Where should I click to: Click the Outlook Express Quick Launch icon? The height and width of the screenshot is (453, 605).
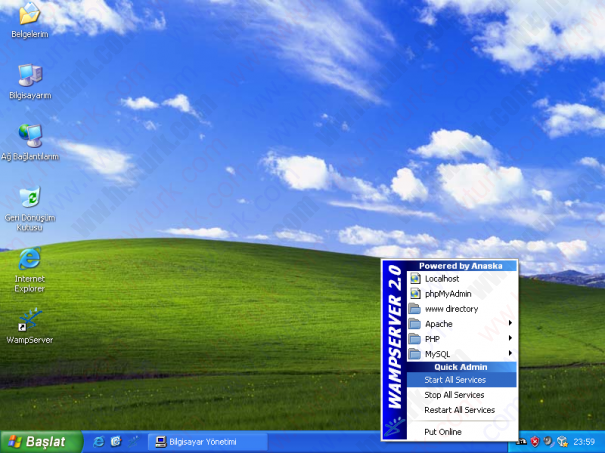pos(116,441)
